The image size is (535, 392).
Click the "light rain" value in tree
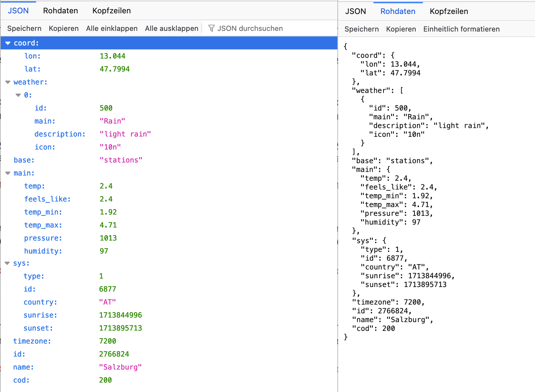pos(125,134)
